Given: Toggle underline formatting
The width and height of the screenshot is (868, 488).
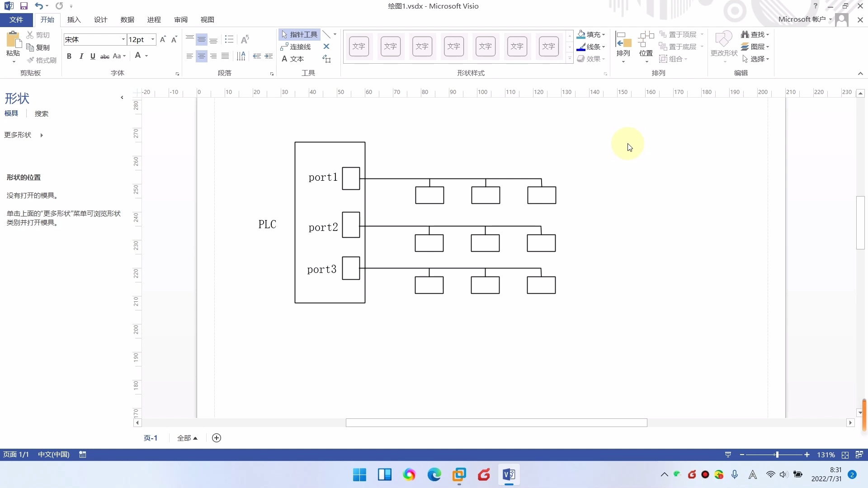Looking at the screenshot, I should [x=93, y=56].
